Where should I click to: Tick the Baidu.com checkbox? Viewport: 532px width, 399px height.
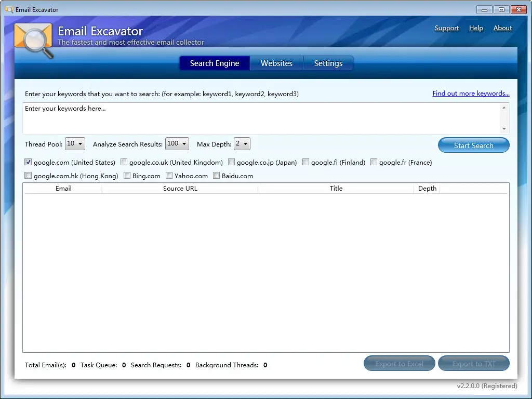tap(216, 176)
